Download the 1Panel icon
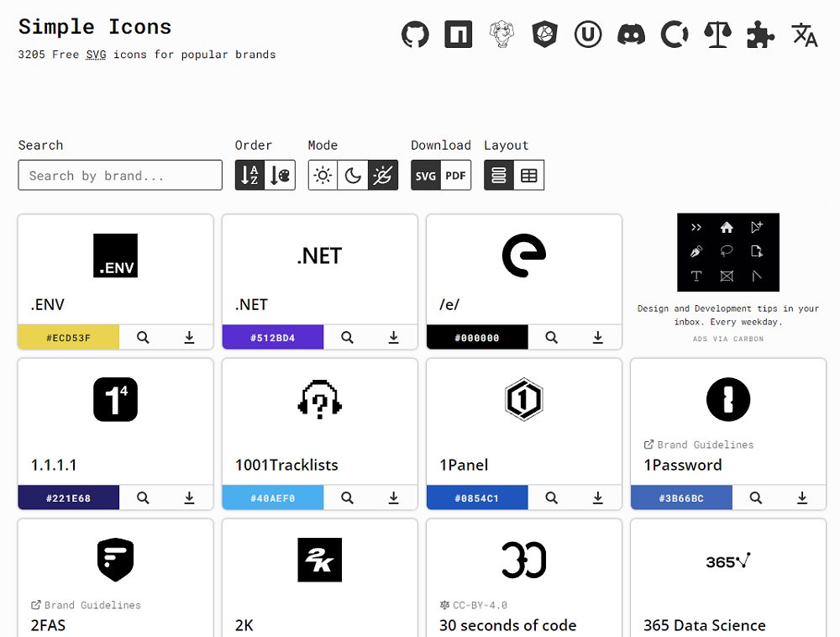The height and width of the screenshot is (637, 840). tap(598, 497)
